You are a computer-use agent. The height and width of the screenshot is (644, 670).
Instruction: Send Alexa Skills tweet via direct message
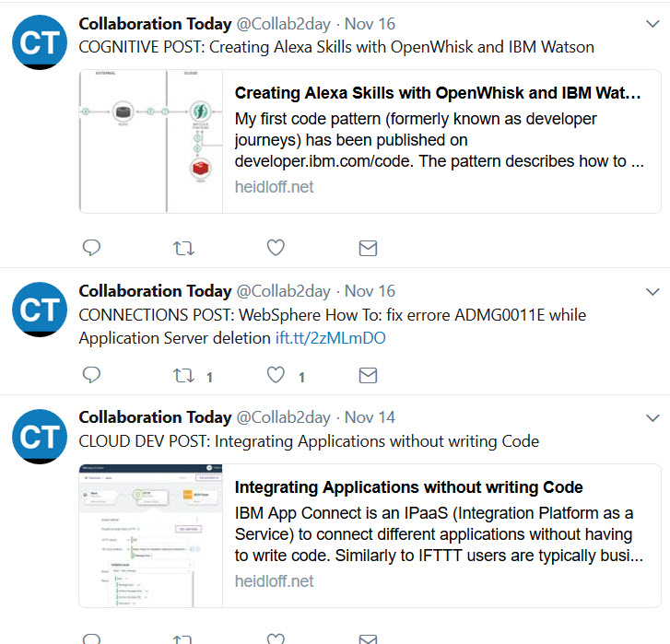click(368, 248)
